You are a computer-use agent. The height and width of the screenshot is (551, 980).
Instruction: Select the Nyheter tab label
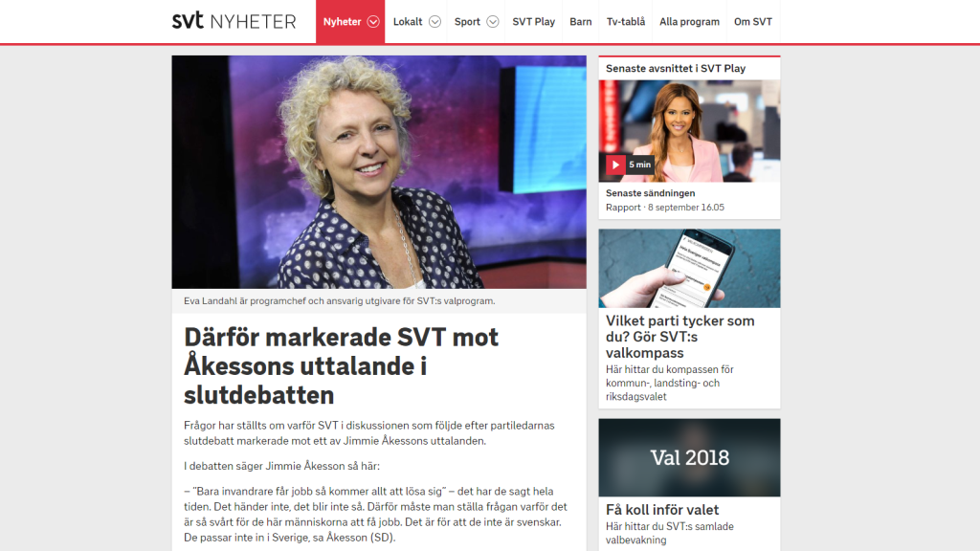pos(342,22)
